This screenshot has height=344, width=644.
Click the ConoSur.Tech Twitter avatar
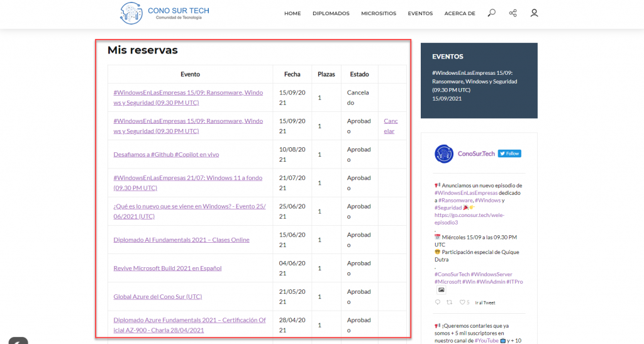point(444,154)
